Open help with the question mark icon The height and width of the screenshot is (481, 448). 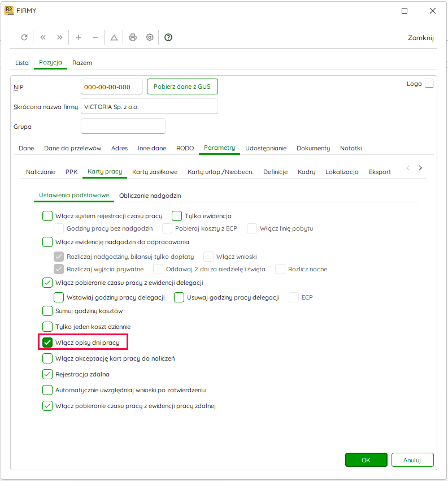click(x=168, y=37)
